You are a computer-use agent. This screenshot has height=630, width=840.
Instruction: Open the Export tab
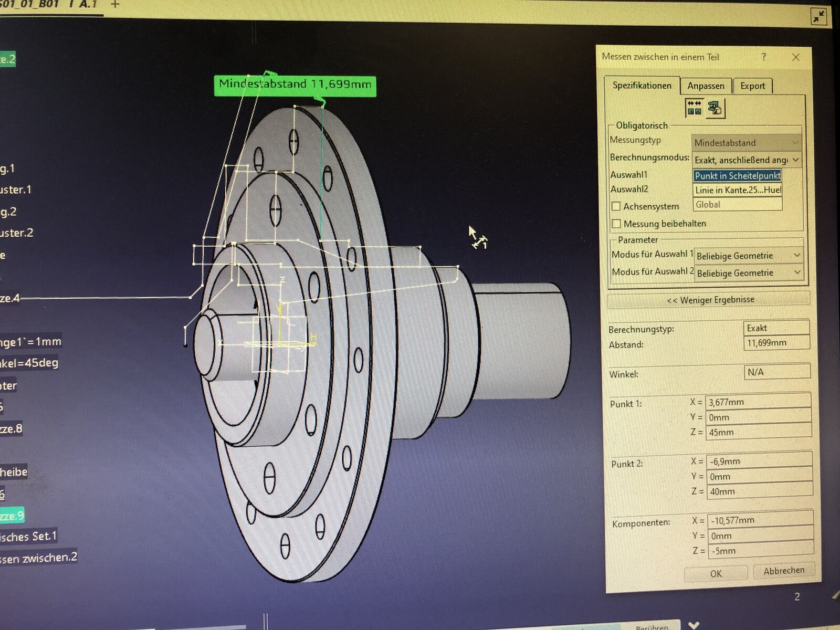(x=752, y=86)
